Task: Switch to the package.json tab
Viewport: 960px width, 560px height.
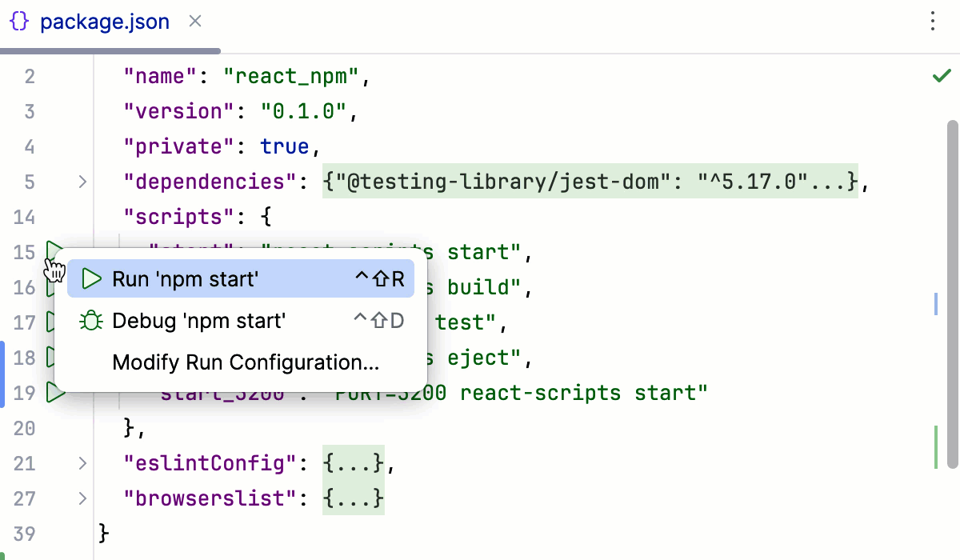Action: tap(105, 22)
